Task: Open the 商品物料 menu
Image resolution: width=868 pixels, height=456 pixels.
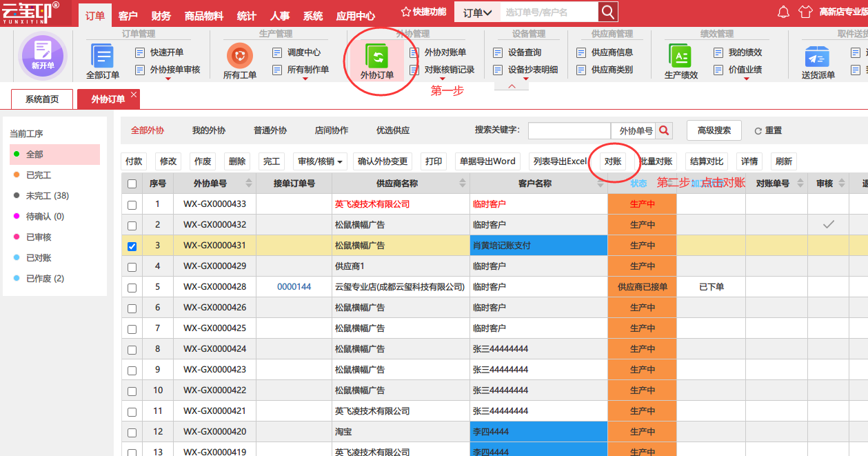Action: 204,16
